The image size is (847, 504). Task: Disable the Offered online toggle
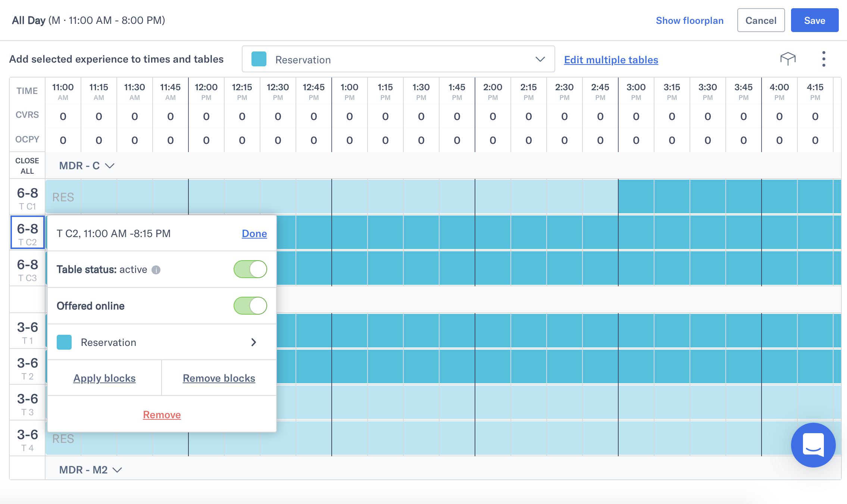(x=250, y=306)
